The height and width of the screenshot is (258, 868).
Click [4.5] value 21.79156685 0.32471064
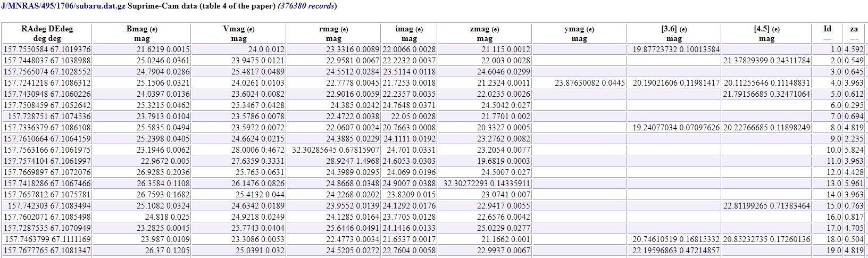[x=766, y=94]
